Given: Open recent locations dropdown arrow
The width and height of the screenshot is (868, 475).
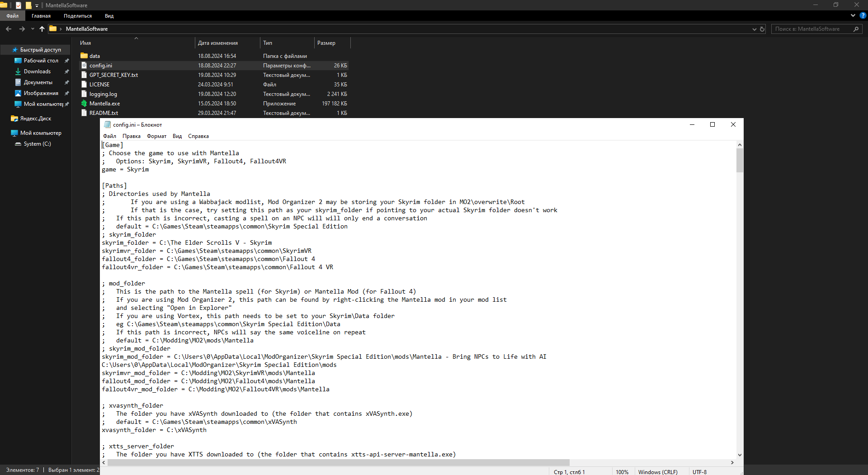Looking at the screenshot, I should [x=33, y=29].
